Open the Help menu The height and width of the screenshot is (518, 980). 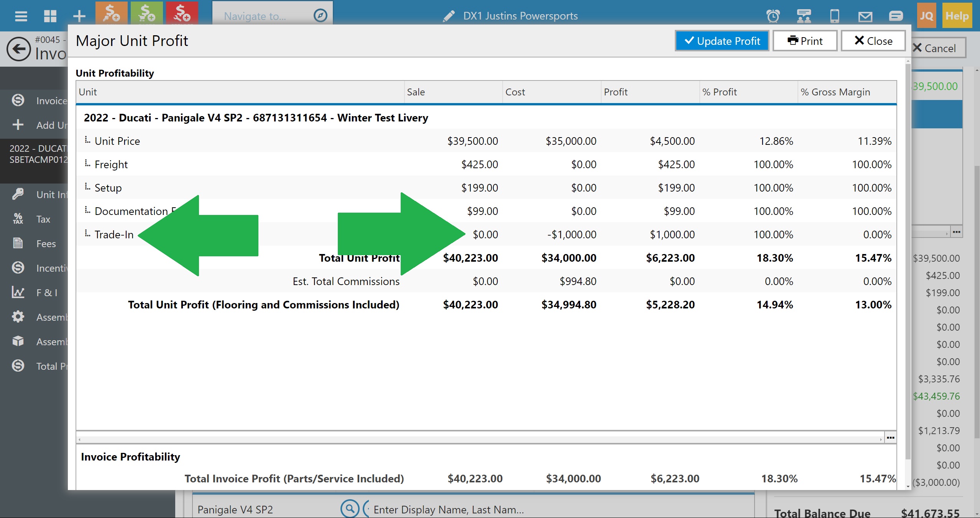[957, 16]
